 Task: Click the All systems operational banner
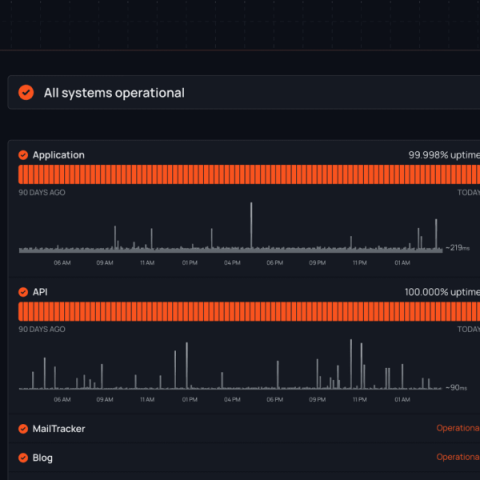click(x=244, y=92)
